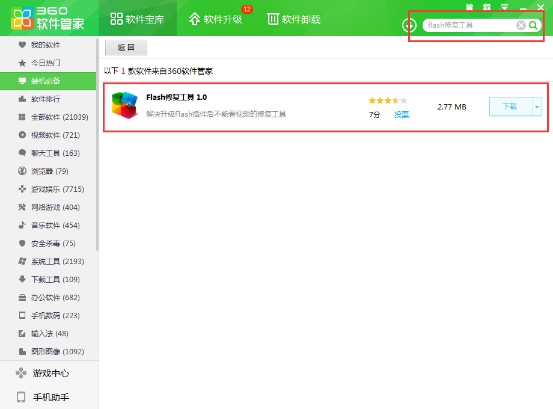Click the 2.77 MB size text
Screen dimensions: 553x409
pos(452,107)
